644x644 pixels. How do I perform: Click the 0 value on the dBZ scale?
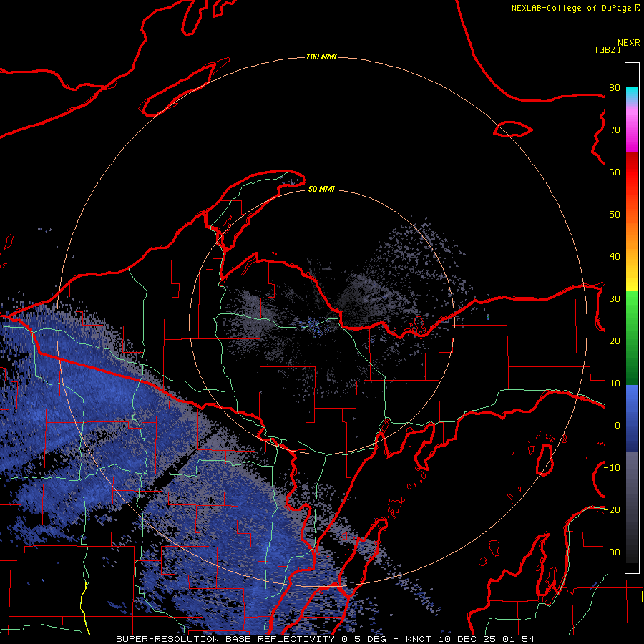tap(618, 426)
